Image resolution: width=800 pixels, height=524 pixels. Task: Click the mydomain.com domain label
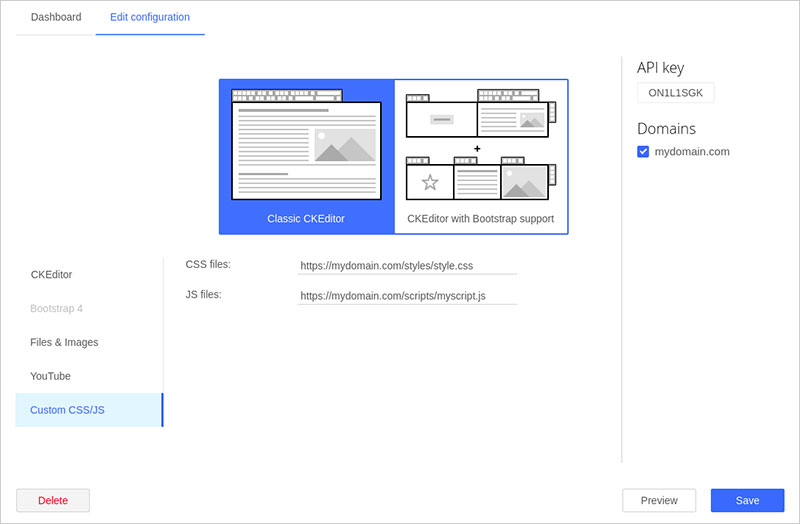click(692, 152)
